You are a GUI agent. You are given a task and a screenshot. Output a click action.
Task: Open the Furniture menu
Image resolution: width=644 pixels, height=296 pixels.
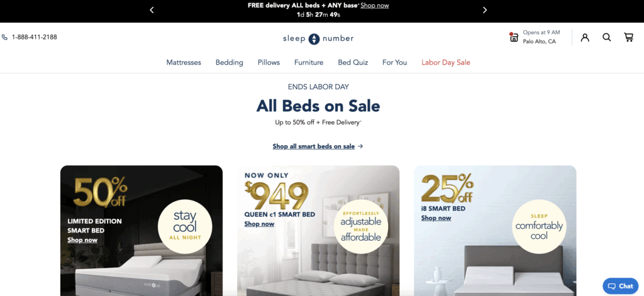[308, 62]
